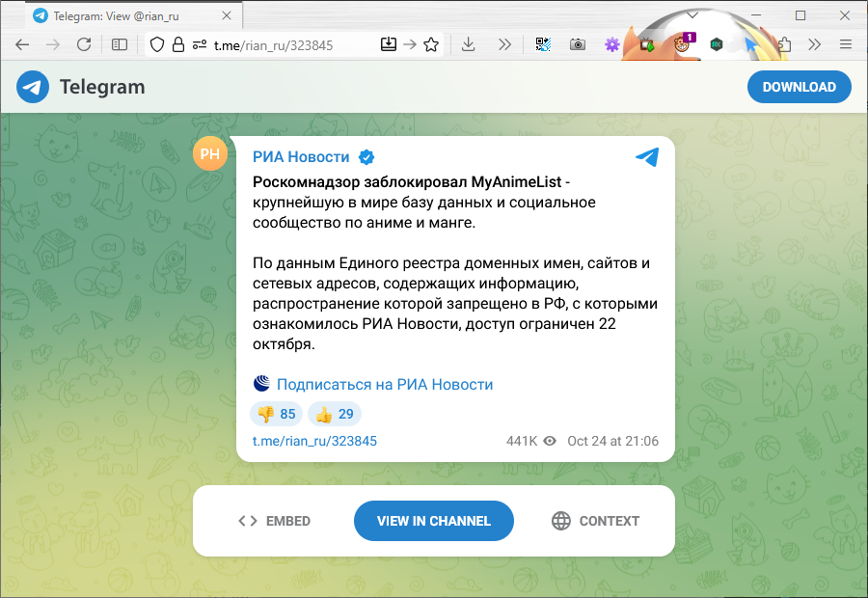
Task: Toggle the thumbs up reaction with 29
Action: click(x=334, y=414)
